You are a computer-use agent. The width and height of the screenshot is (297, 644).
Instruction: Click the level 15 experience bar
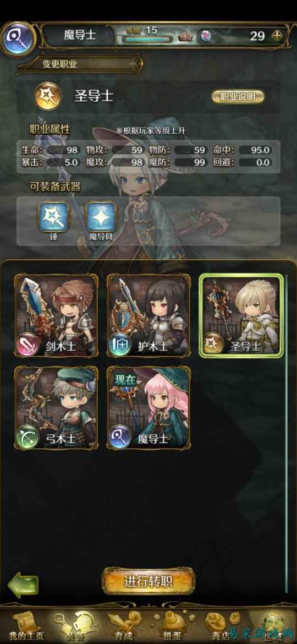[149, 40]
